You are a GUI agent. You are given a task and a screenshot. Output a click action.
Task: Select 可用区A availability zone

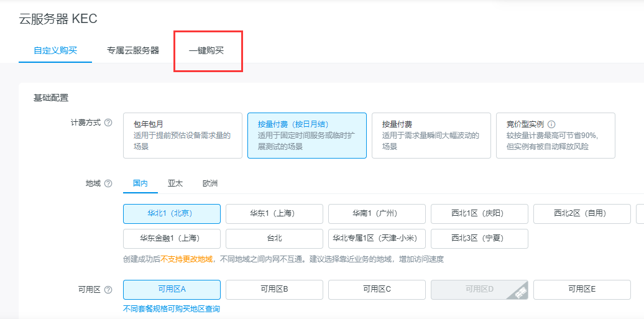pyautogui.click(x=172, y=290)
